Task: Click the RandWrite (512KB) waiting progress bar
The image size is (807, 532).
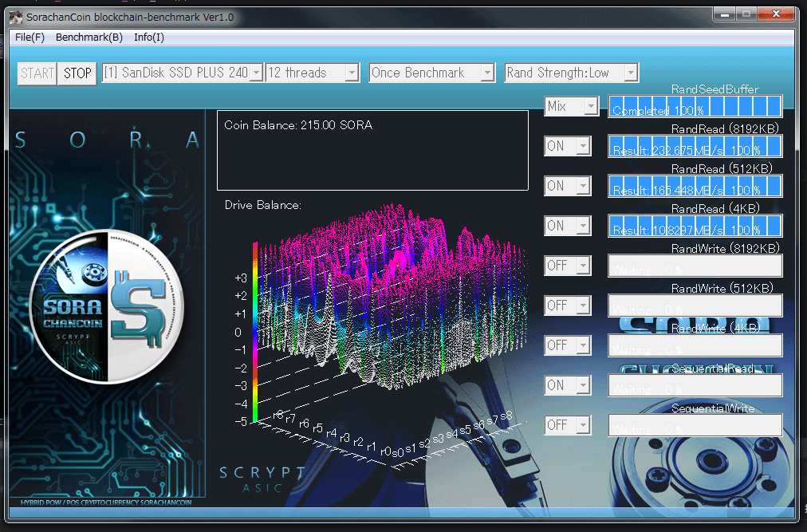Action: 695,305
